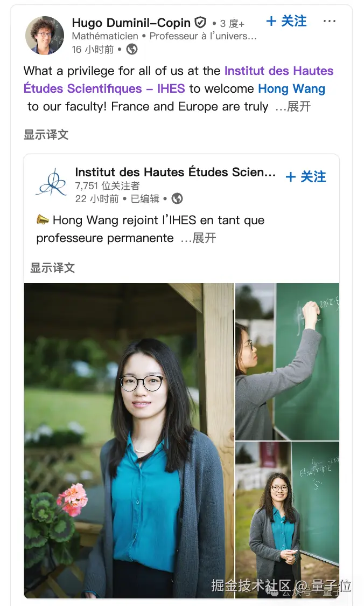The height and width of the screenshot is (606, 364).
Task: Follow the Institut des Hautes Études page
Action: pyautogui.click(x=306, y=177)
